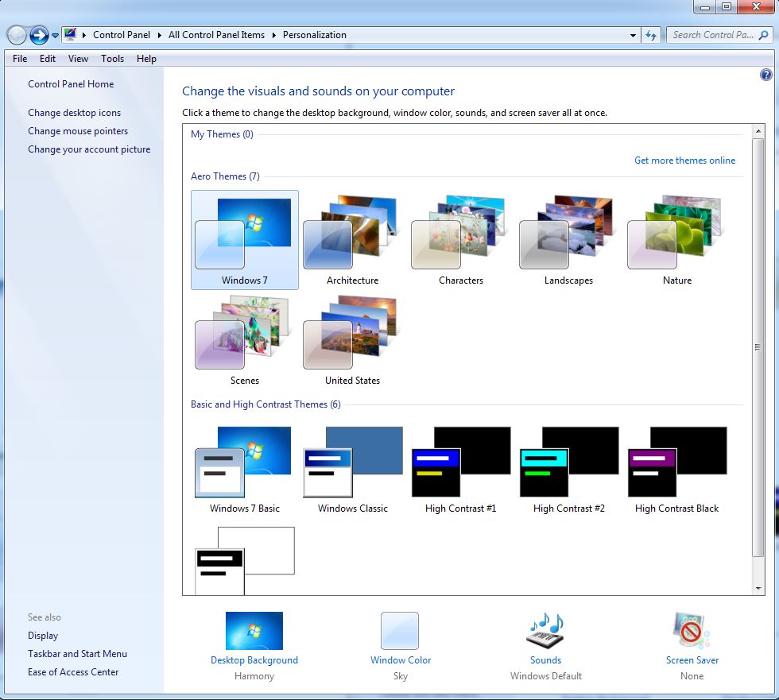This screenshot has height=700, width=779.
Task: Choose the High Contrast Black theme
Action: click(676, 469)
